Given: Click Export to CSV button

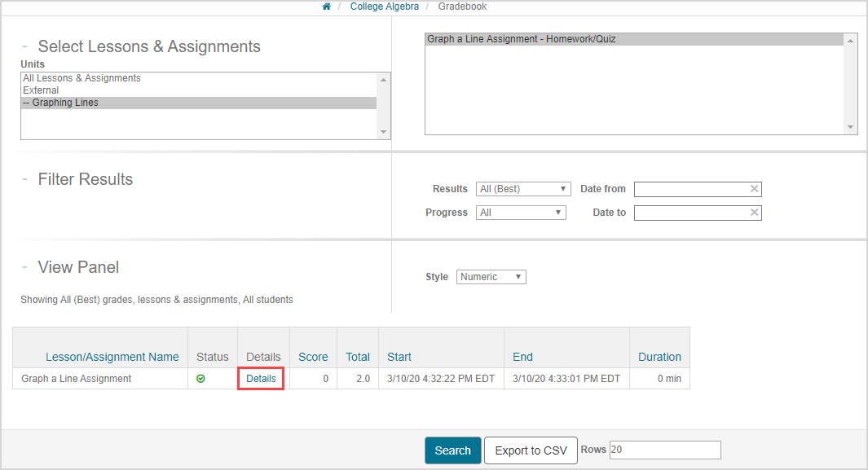Looking at the screenshot, I should [x=531, y=450].
